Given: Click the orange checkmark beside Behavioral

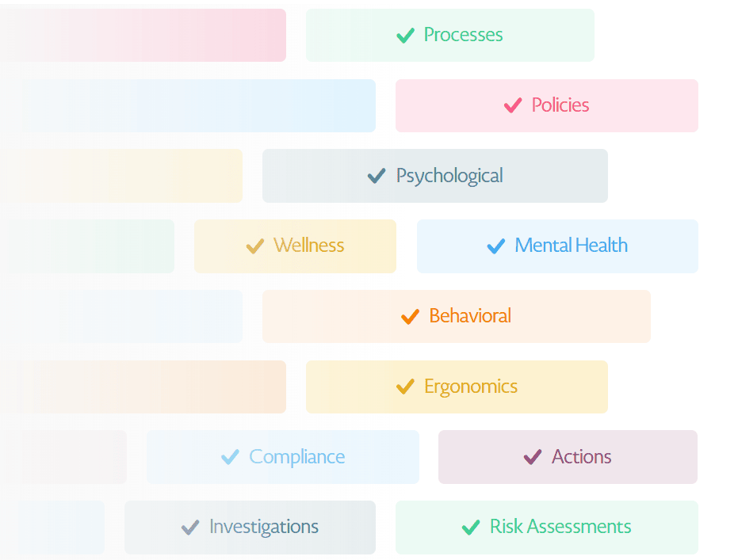Looking at the screenshot, I should click(410, 317).
